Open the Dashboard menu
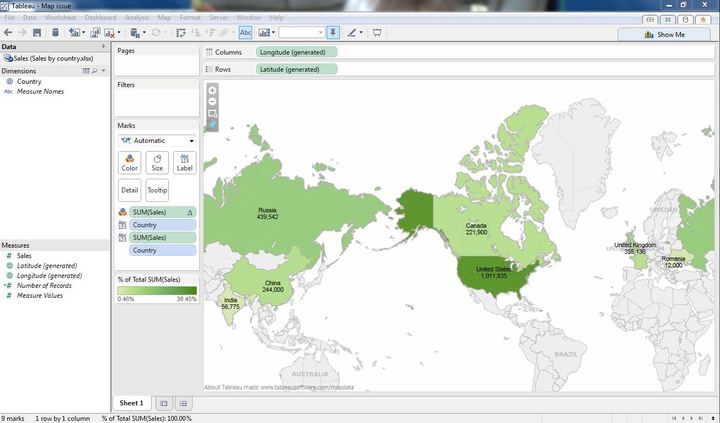 (101, 17)
